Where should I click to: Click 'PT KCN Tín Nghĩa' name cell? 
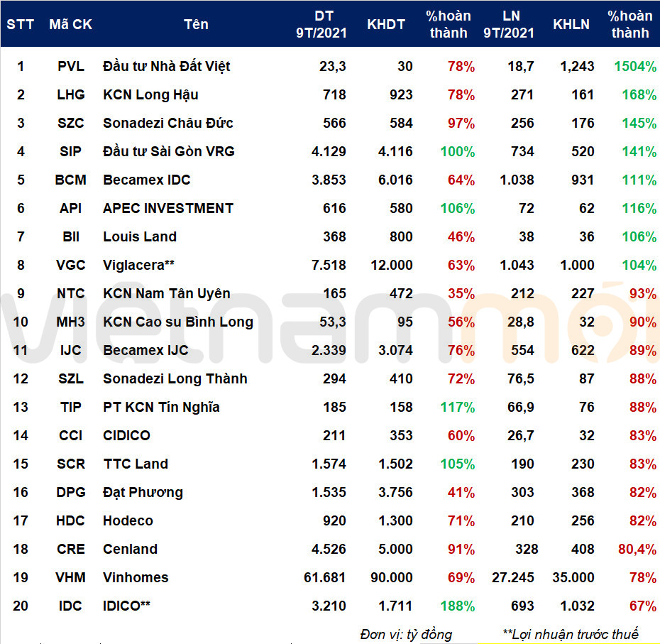click(161, 407)
